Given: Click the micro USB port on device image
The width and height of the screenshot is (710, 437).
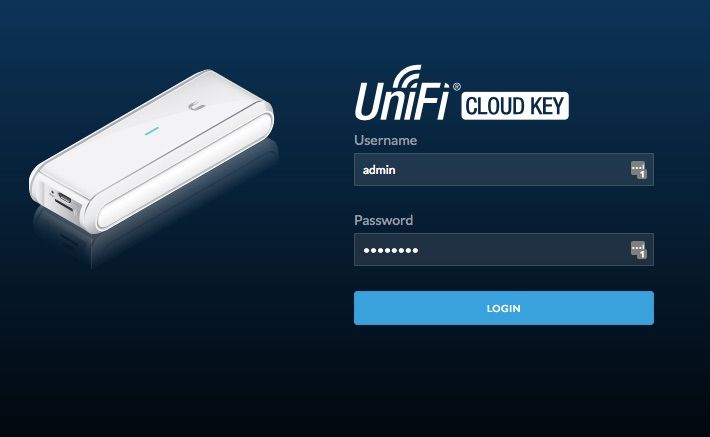Looking at the screenshot, I should [x=65, y=197].
